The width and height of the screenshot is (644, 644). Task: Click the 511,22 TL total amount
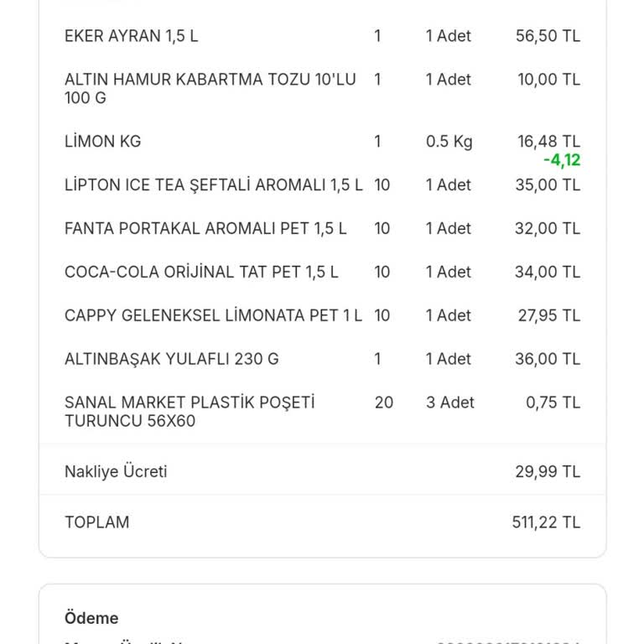coord(546,522)
